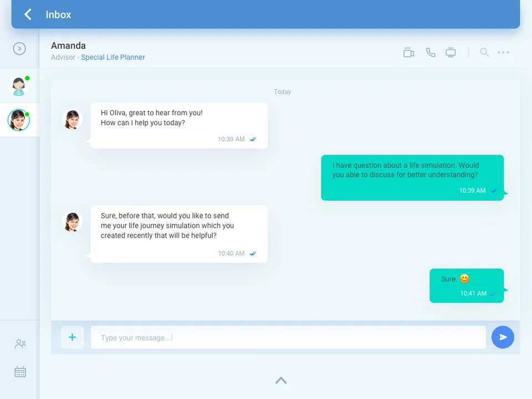Go back using the Inbox arrow

click(x=28, y=14)
